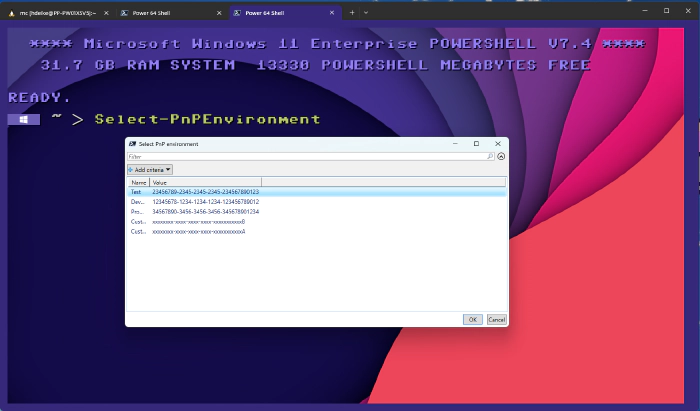Image resolution: width=700 pixels, height=411 pixels.
Task: Click the search magnifier icon in Filter box
Action: point(490,157)
